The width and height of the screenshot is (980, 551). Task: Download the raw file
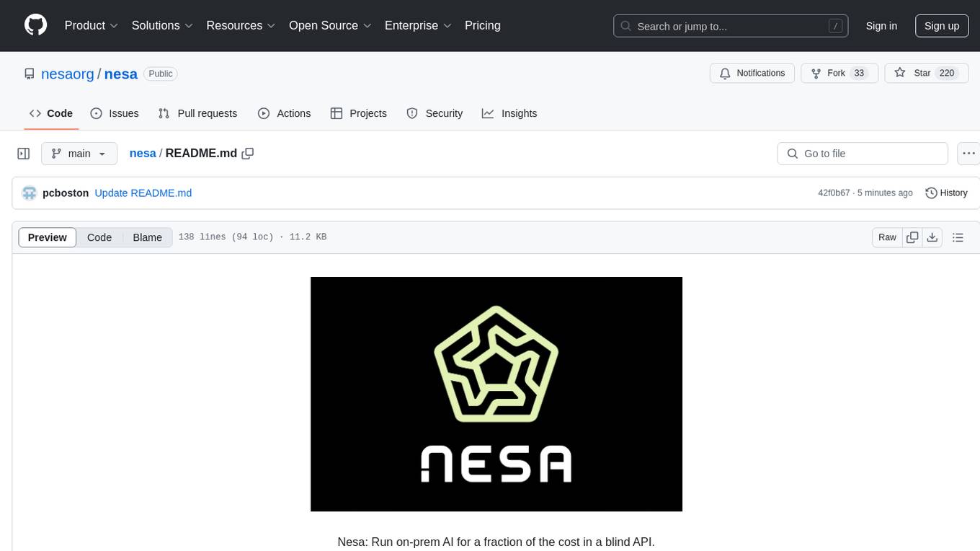932,237
